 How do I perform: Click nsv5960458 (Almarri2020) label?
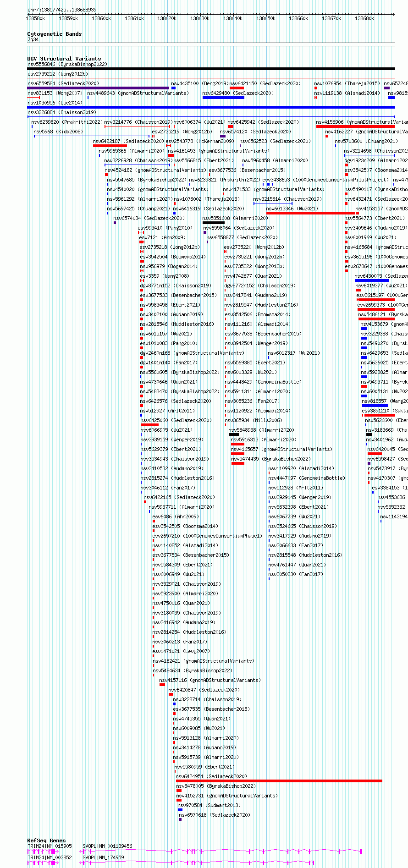(275, 161)
